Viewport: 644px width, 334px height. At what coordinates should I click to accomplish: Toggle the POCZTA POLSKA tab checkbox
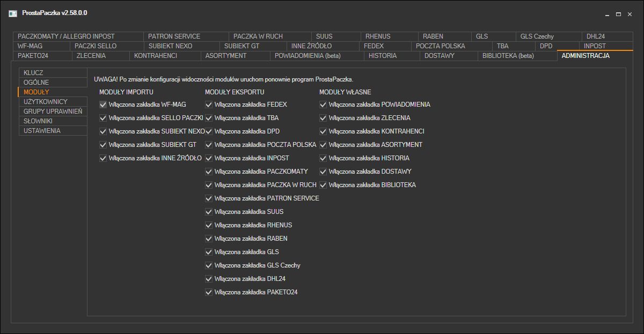tap(209, 145)
